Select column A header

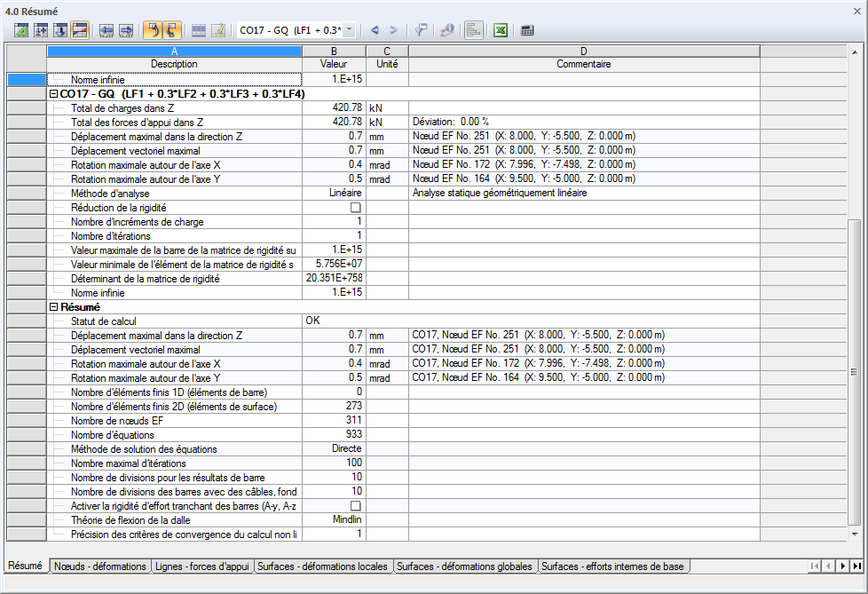(x=174, y=51)
